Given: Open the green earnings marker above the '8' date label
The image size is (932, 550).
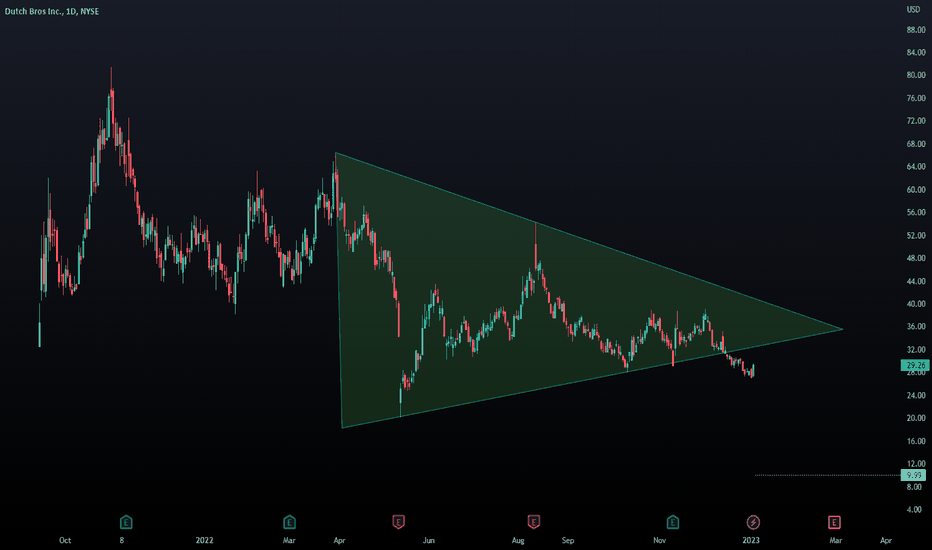Looking at the screenshot, I should point(126,523).
